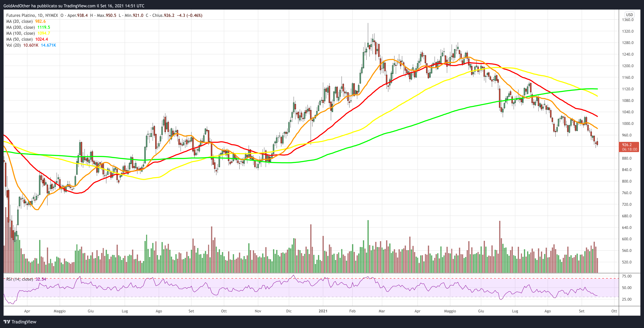Click the MA 200 value 1119.5

[44, 27]
